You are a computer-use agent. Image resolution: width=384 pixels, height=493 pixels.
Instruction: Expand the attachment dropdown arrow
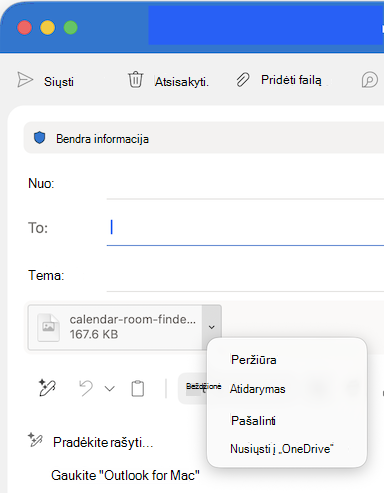click(x=212, y=327)
